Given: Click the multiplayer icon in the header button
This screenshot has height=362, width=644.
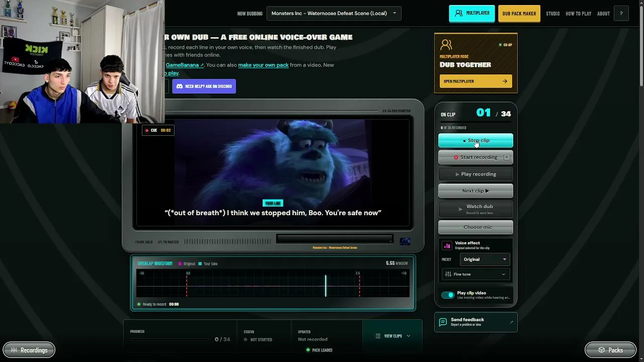Looking at the screenshot, I should [458, 13].
